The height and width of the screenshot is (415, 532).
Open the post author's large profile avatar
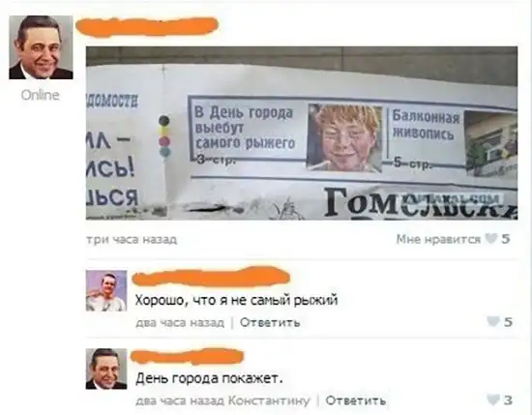pyautogui.click(x=41, y=47)
